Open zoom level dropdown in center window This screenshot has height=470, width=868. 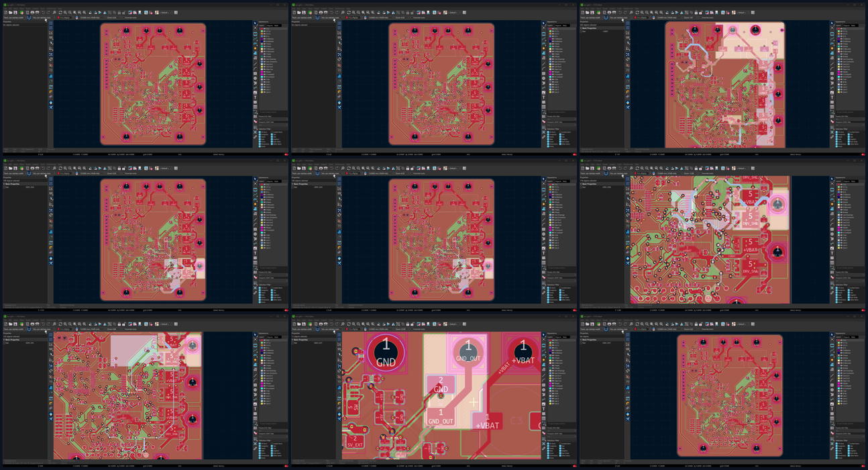coord(402,173)
